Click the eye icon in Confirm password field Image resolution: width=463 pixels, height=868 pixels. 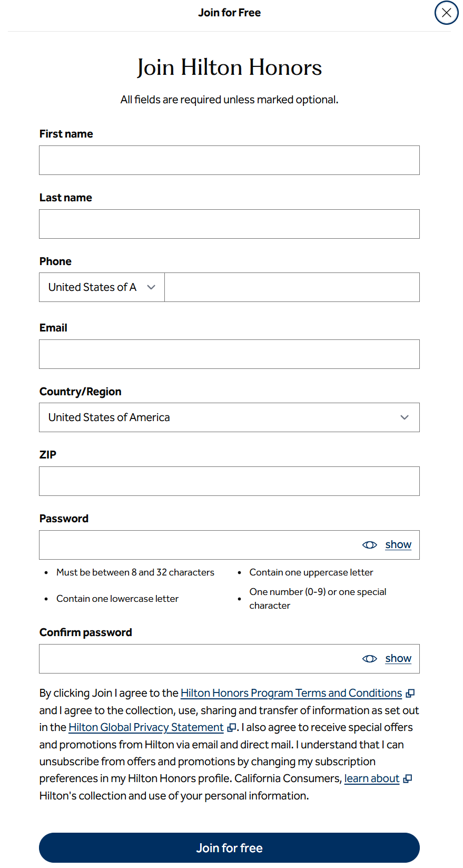[370, 659]
